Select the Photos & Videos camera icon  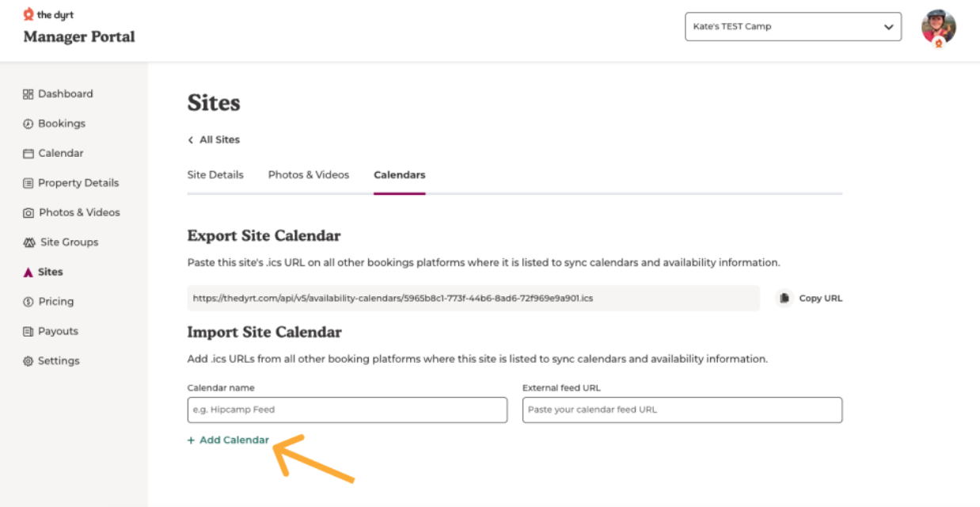click(28, 212)
